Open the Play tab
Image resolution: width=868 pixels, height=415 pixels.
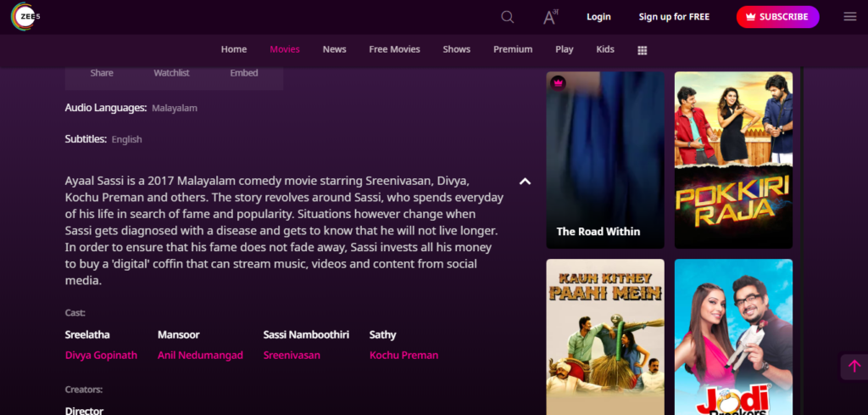click(x=564, y=49)
